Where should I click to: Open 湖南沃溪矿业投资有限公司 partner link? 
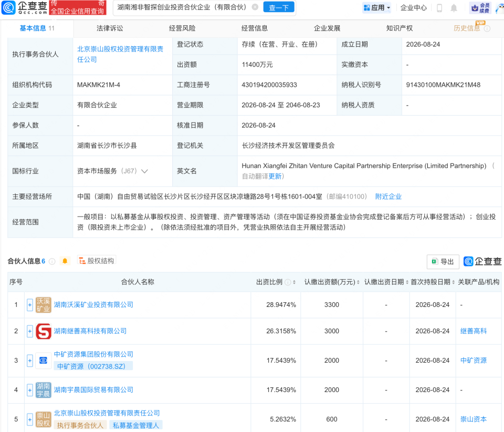[93, 305]
